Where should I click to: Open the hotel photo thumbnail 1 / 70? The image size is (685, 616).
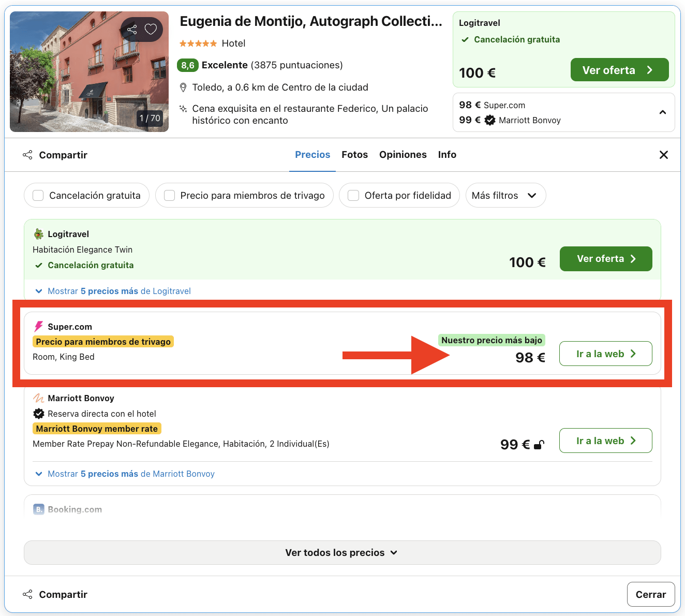tap(89, 71)
